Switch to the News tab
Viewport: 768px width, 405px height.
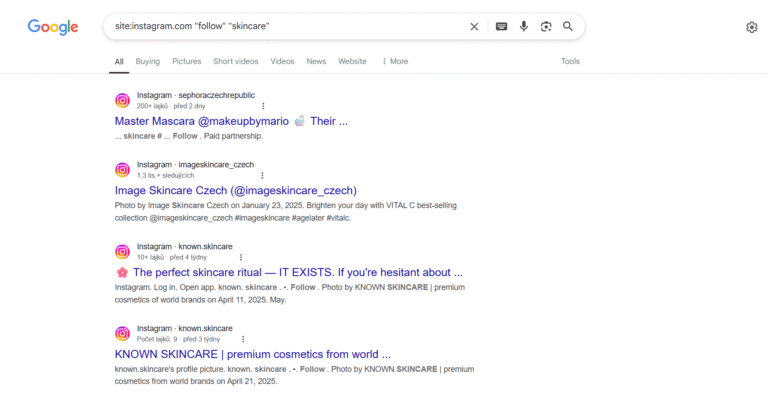point(316,61)
